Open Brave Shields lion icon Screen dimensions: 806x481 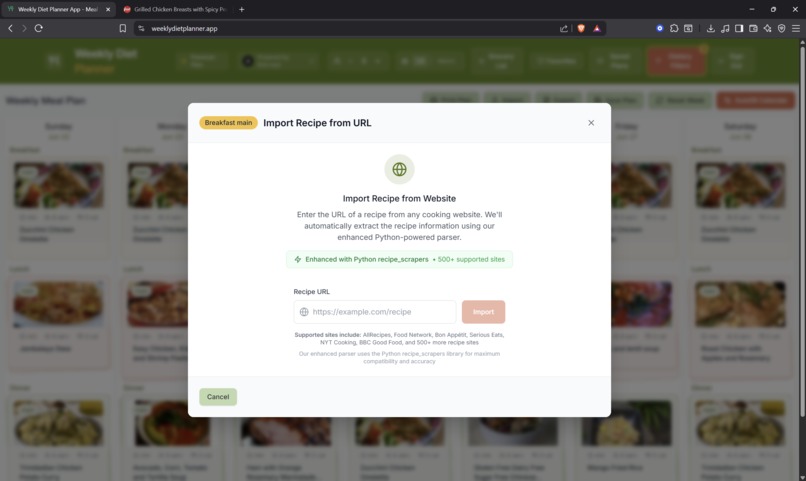pos(581,28)
